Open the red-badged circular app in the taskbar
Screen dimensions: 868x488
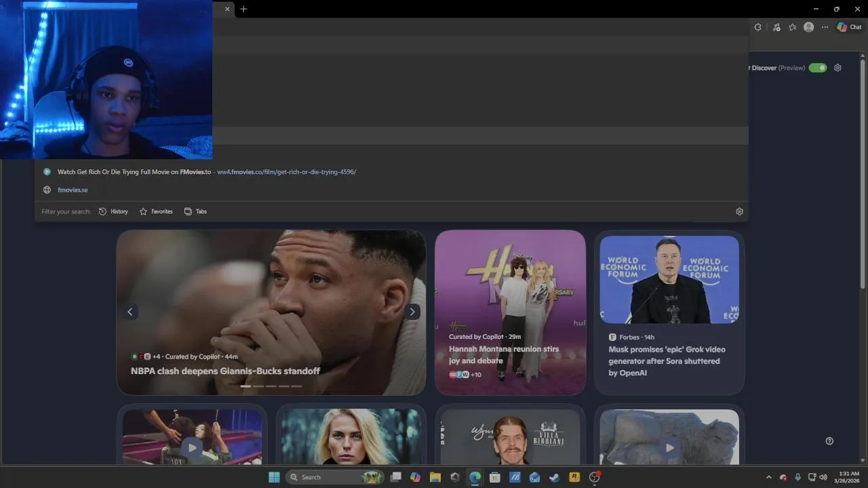coord(595,477)
